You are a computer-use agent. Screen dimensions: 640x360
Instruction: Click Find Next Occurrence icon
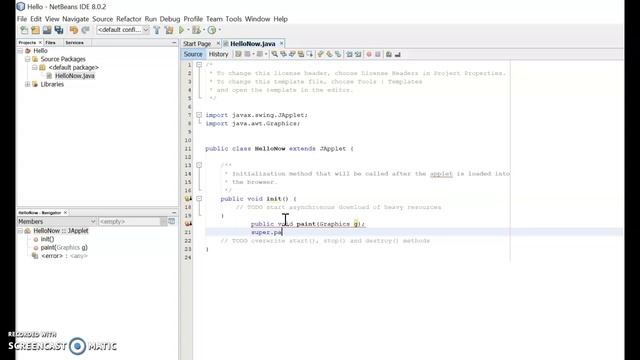292,54
